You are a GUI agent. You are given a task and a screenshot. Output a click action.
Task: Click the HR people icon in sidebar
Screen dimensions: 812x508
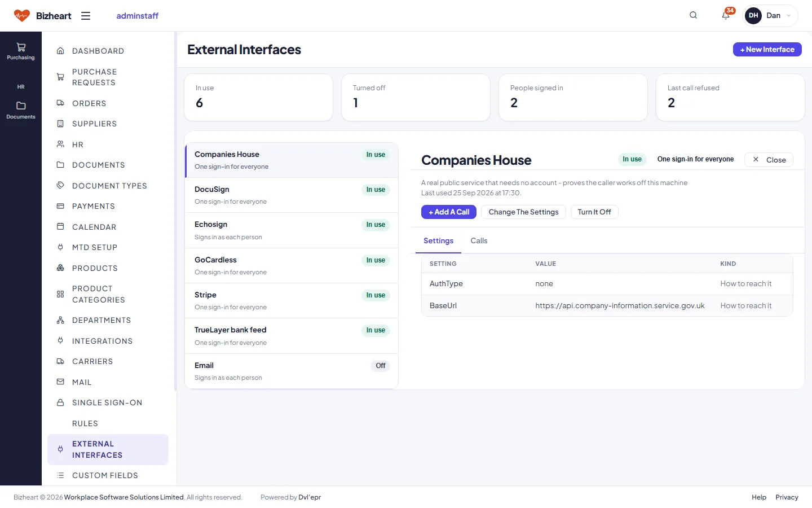(x=60, y=144)
